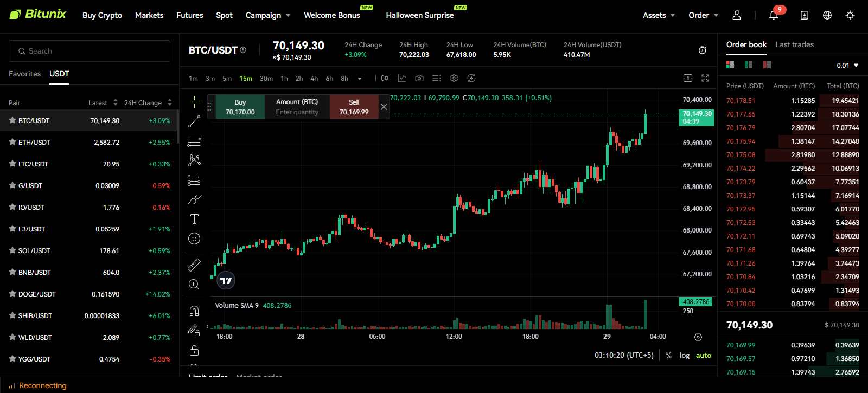The image size is (868, 393).
Task: Select the XABCD pattern tool
Action: (x=194, y=160)
